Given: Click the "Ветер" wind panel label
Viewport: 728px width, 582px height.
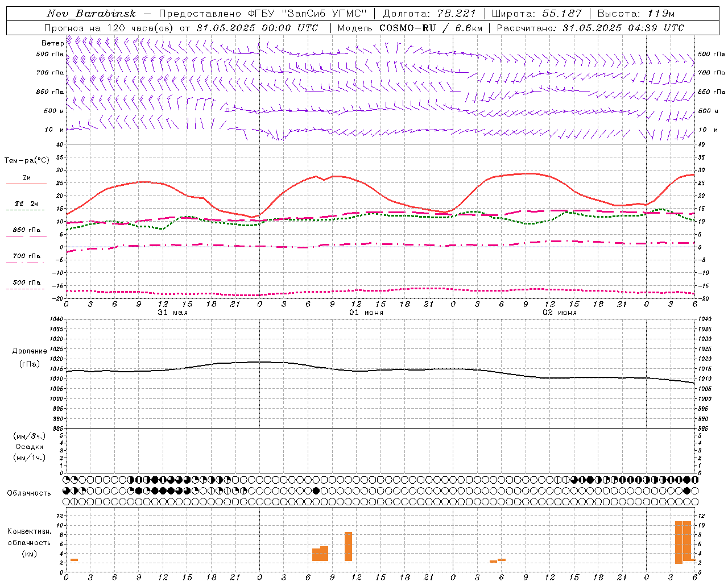Looking at the screenshot, I should [52, 43].
